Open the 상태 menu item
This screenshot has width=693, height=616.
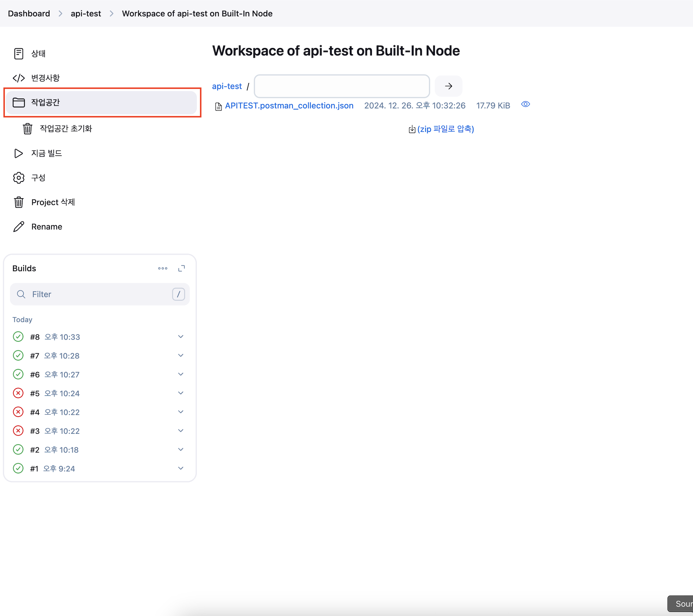click(38, 54)
